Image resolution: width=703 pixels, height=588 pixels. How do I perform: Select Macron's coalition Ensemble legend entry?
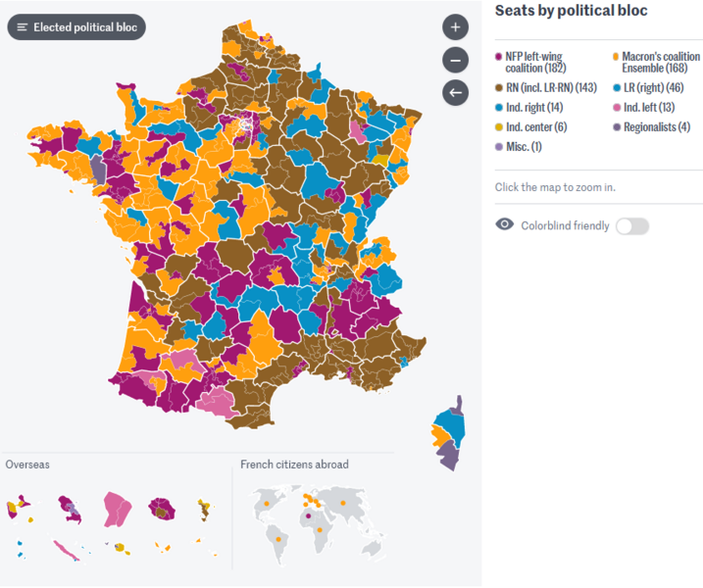coord(661,63)
